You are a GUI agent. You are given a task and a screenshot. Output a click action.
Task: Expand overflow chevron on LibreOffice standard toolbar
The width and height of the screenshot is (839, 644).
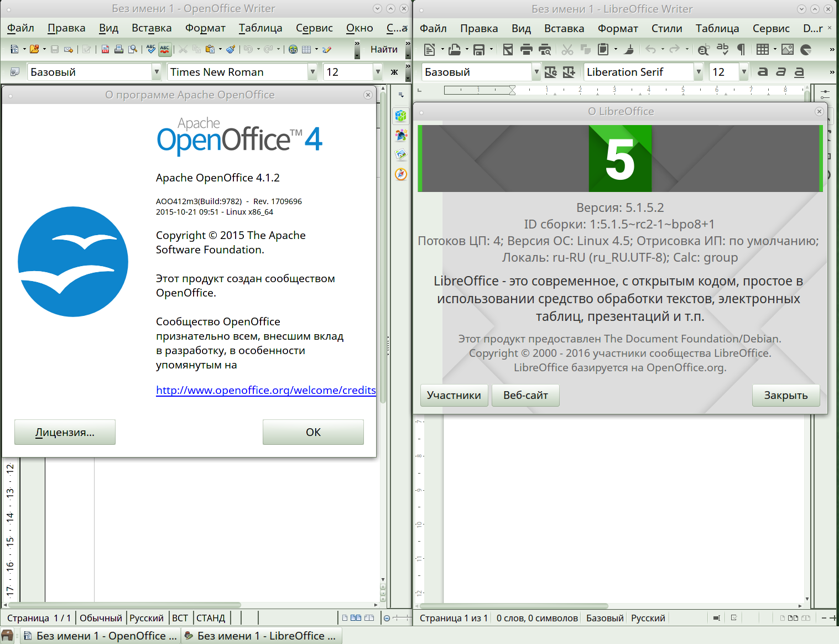(x=832, y=50)
